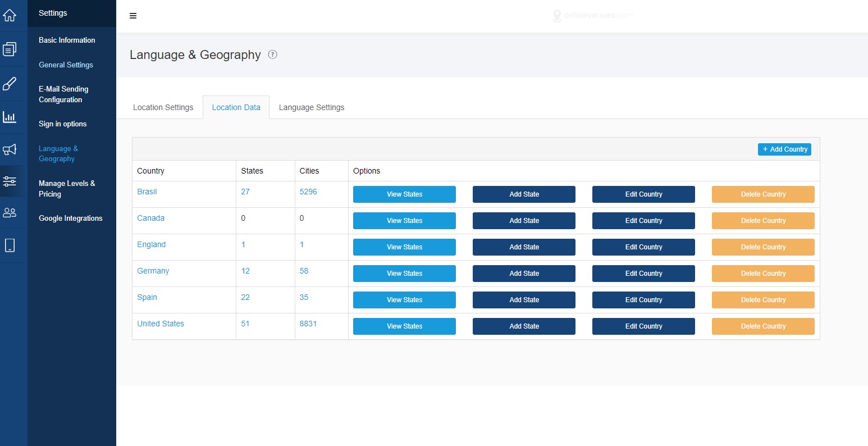Add a state to Spain
868x446 pixels.
(524, 300)
